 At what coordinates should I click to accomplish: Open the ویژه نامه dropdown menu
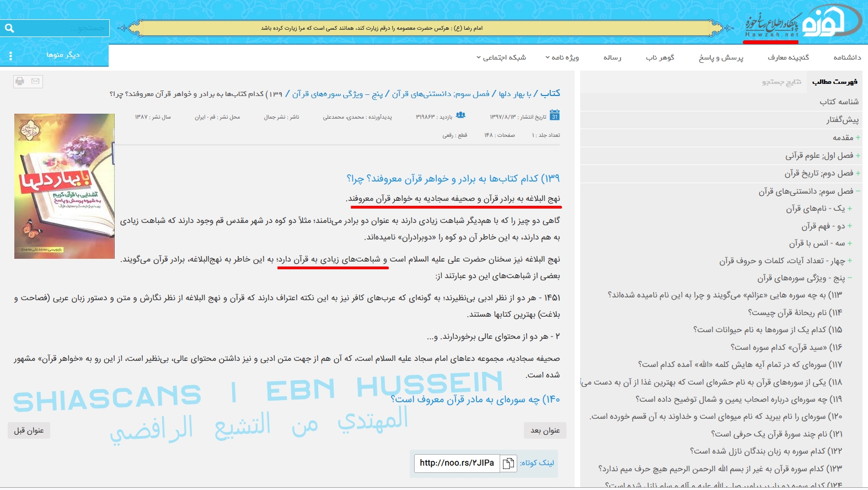click(x=562, y=57)
